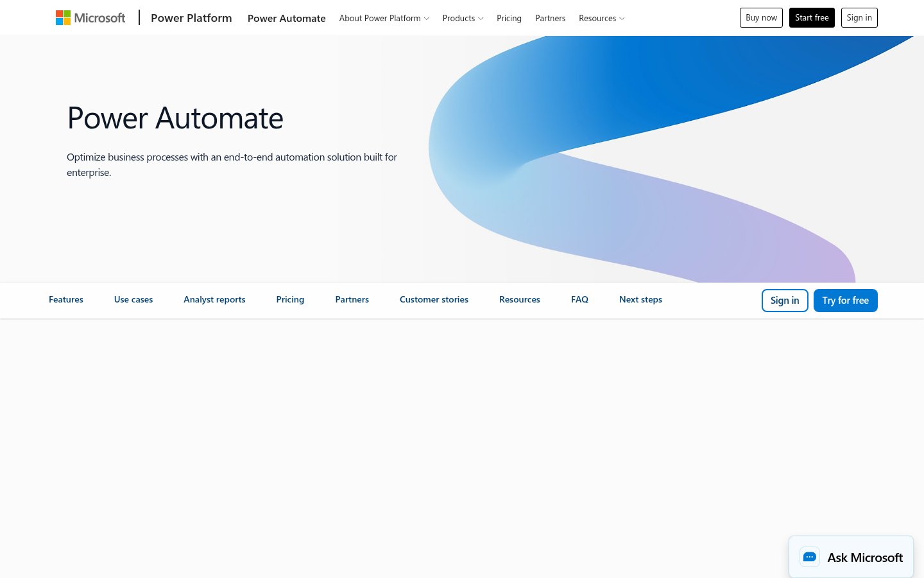Click the blue Try for free button
The width and height of the screenshot is (924, 578).
coord(846,301)
